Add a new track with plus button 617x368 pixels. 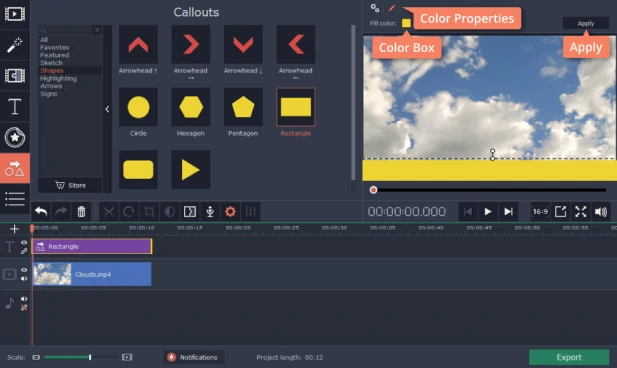tap(14, 229)
